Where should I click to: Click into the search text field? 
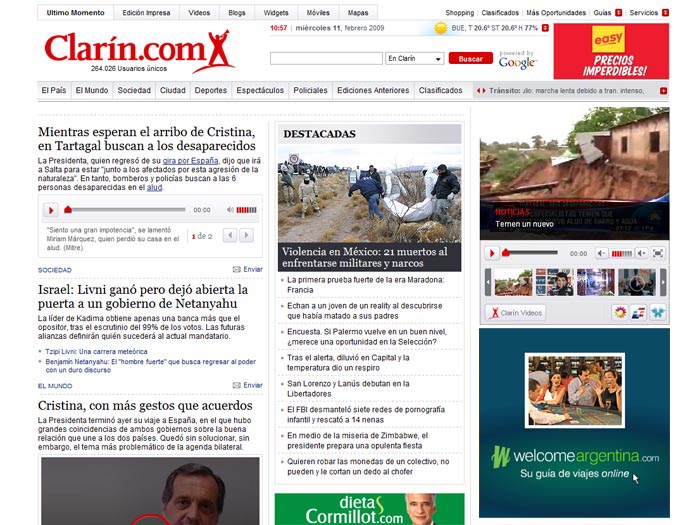[x=325, y=59]
